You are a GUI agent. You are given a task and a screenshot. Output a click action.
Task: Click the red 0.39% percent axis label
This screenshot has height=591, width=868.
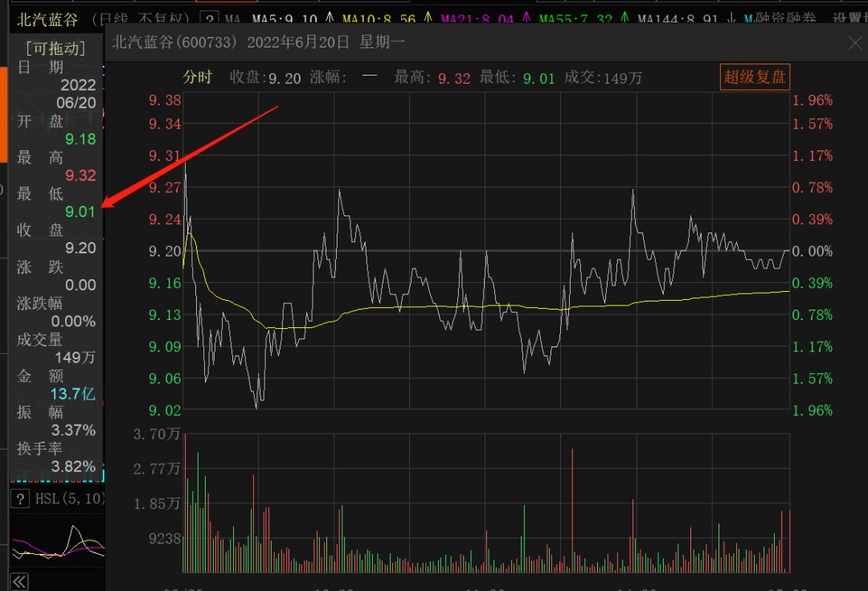tap(813, 220)
